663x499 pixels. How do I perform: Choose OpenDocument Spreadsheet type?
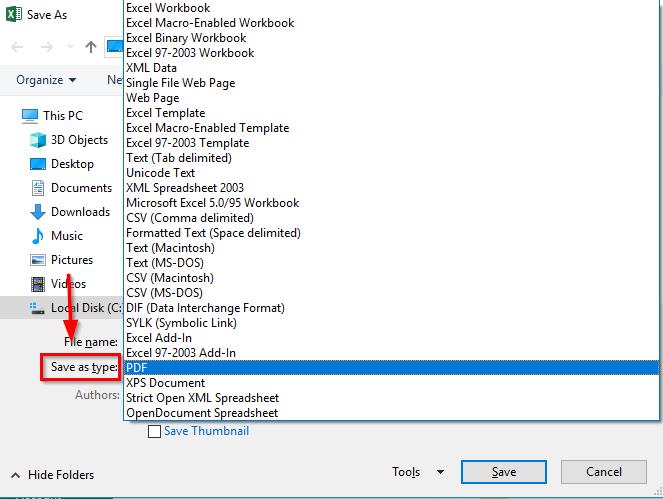pyautogui.click(x=392, y=413)
